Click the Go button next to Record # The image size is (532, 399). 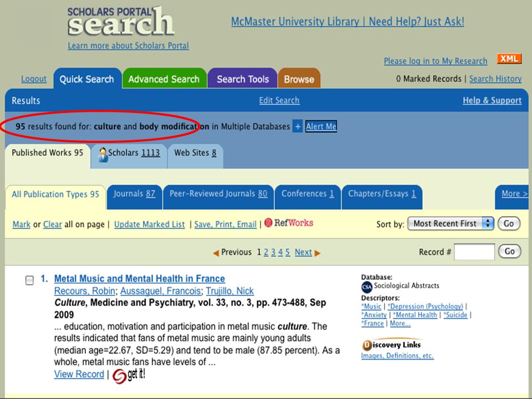point(510,252)
